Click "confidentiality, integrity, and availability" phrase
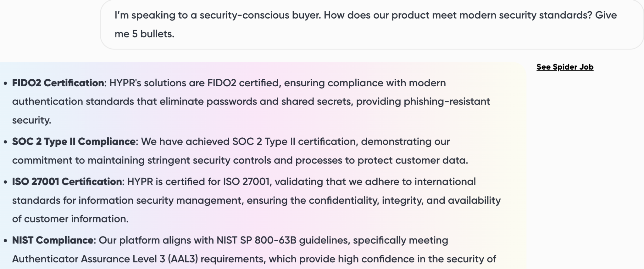Image resolution: width=644 pixels, height=269 pixels. point(405,200)
